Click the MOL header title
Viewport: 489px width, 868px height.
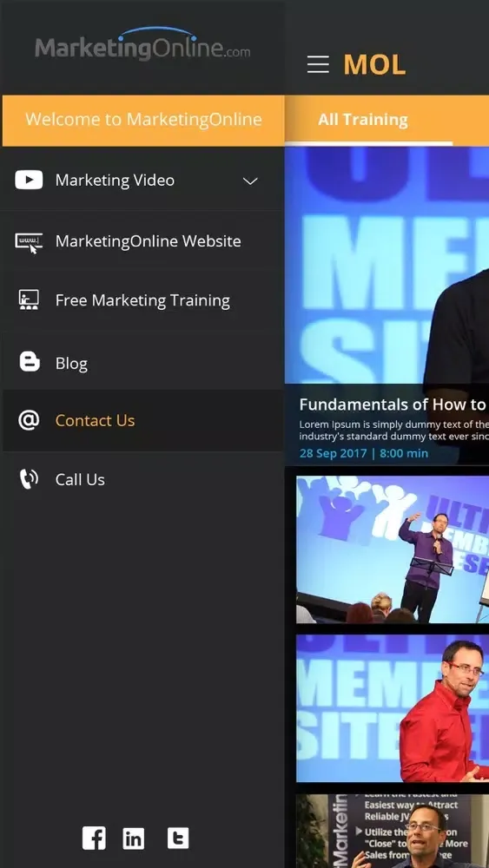tap(374, 65)
